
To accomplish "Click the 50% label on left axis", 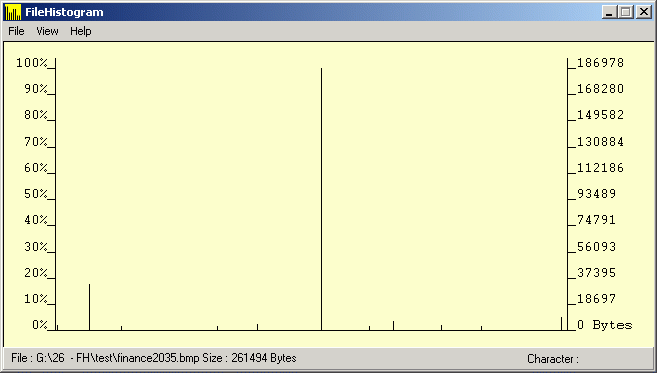I will [x=36, y=194].
